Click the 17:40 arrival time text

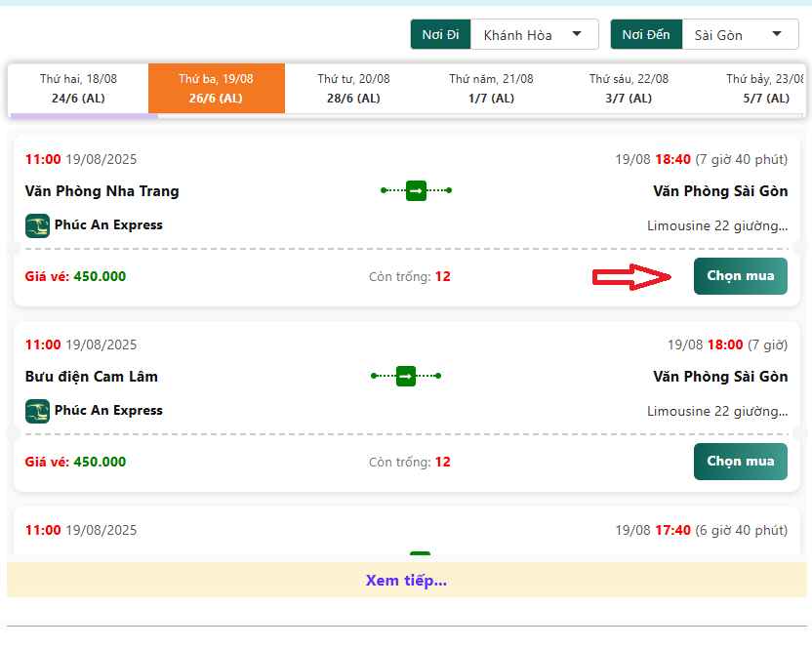[x=672, y=531]
